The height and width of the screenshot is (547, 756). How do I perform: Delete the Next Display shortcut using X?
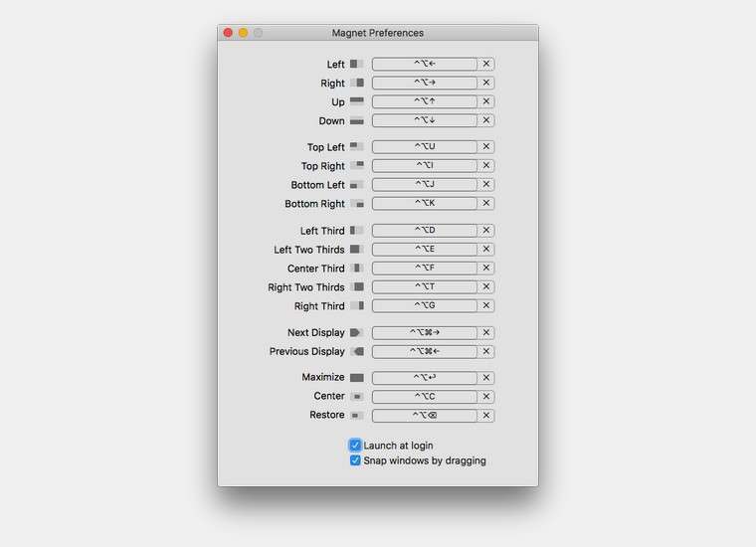pos(486,333)
